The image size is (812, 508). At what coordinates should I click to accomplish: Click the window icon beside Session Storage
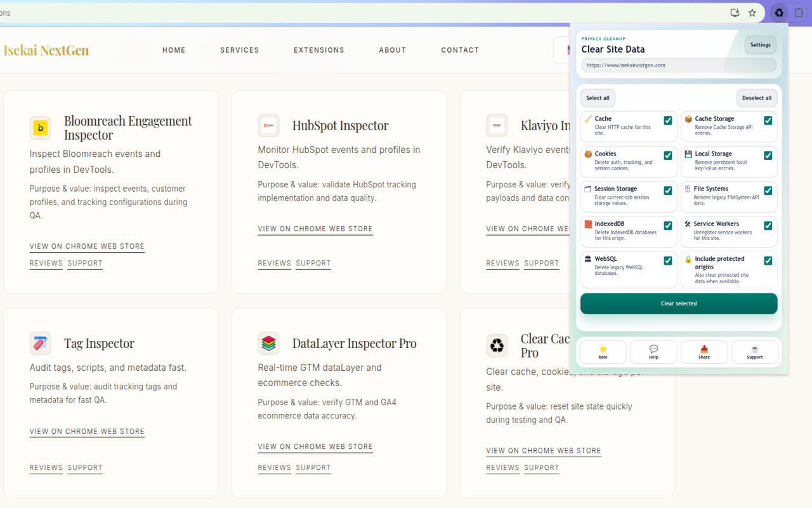[x=588, y=189]
